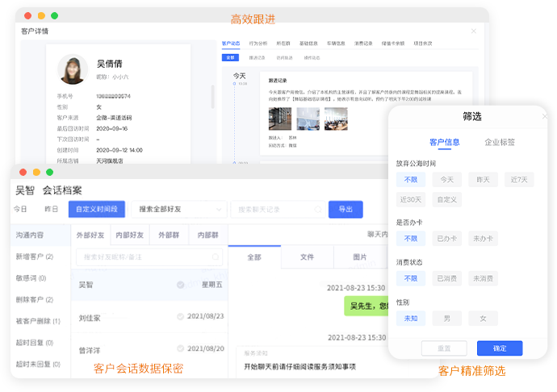This screenshot has height=392, width=557.
Task: Open 刘佳家 conversation row
Action: (x=149, y=317)
